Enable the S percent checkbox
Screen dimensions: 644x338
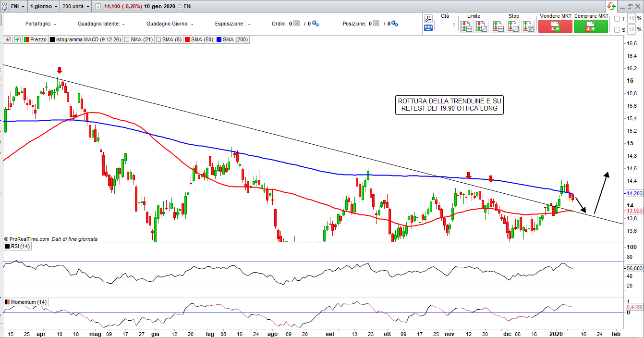pyautogui.click(x=617, y=30)
